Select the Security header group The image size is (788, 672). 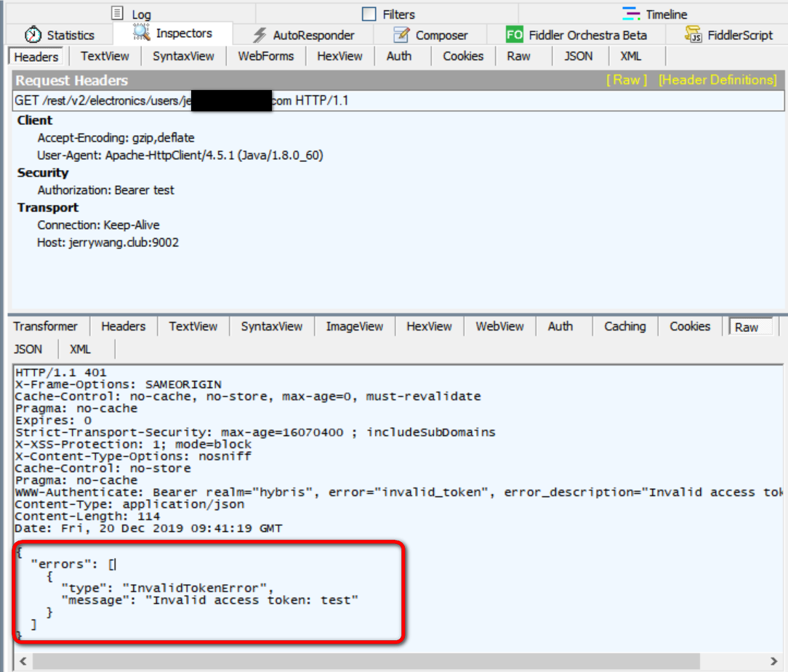[x=43, y=173]
